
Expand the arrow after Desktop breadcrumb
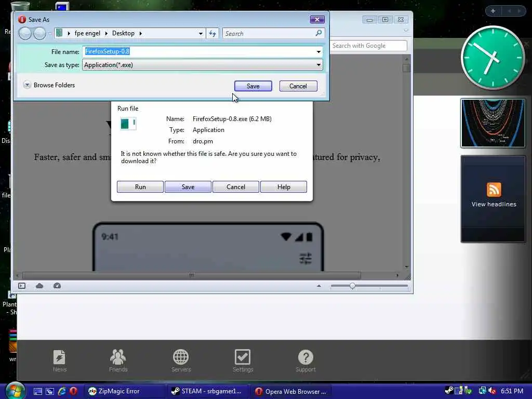point(140,33)
